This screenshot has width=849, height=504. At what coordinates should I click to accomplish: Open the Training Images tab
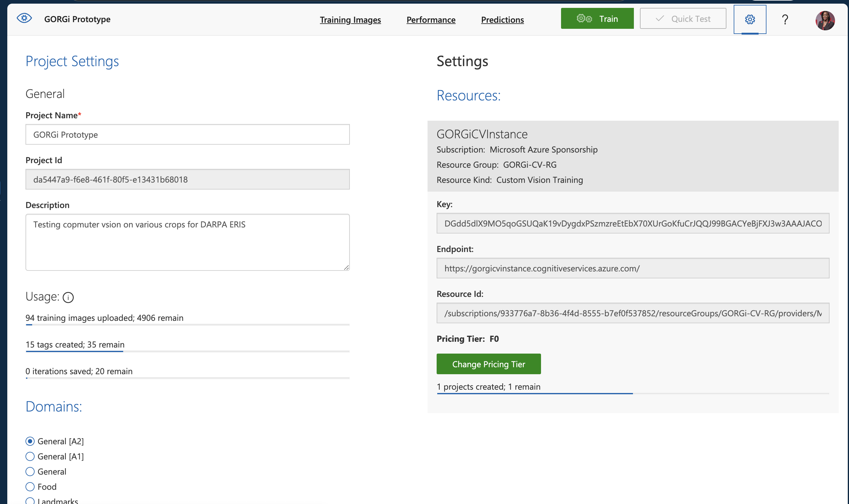coord(350,20)
